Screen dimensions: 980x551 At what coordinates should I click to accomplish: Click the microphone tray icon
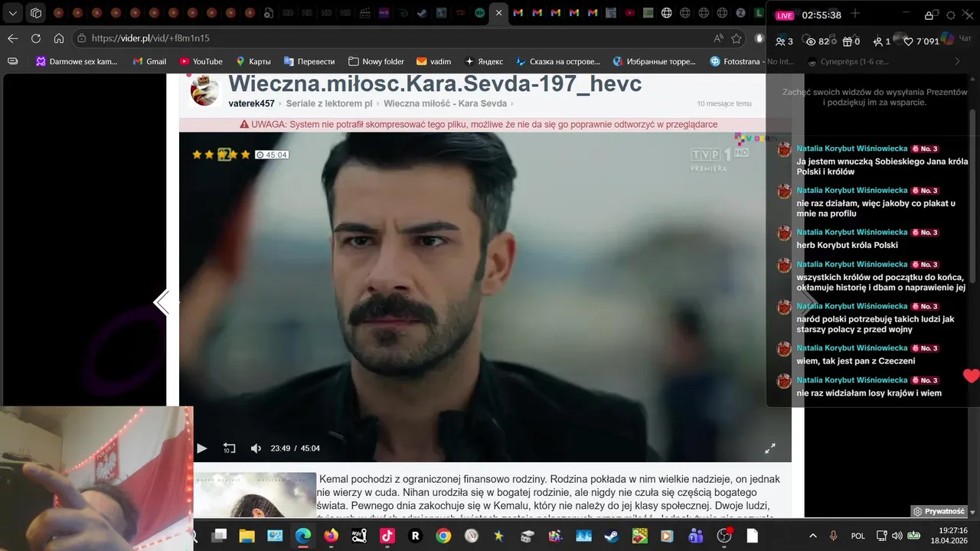(x=834, y=536)
